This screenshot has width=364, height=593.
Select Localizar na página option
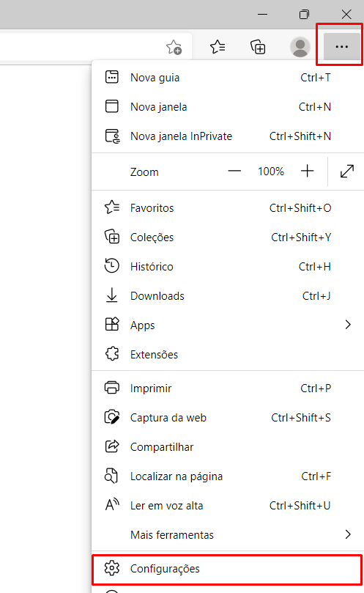228,476
